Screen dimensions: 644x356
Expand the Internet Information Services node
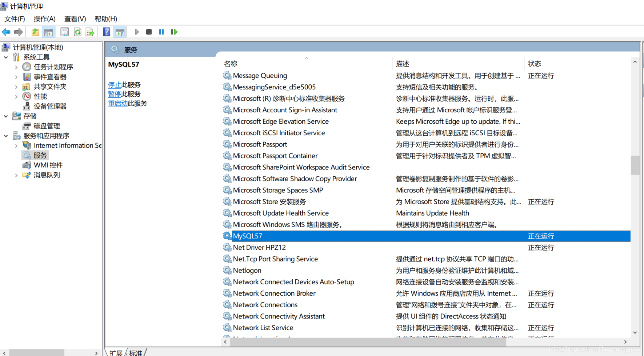(16, 145)
